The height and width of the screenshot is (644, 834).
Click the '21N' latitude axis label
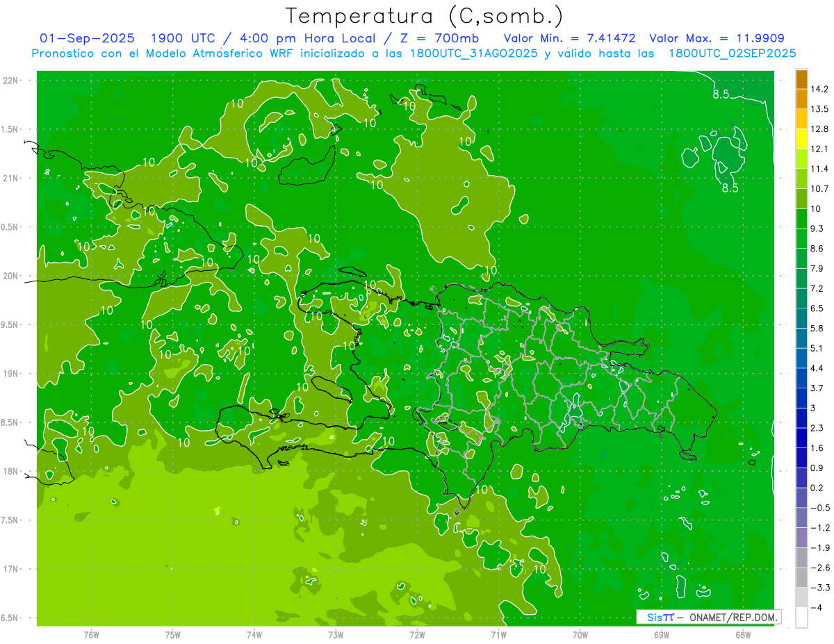(11, 179)
